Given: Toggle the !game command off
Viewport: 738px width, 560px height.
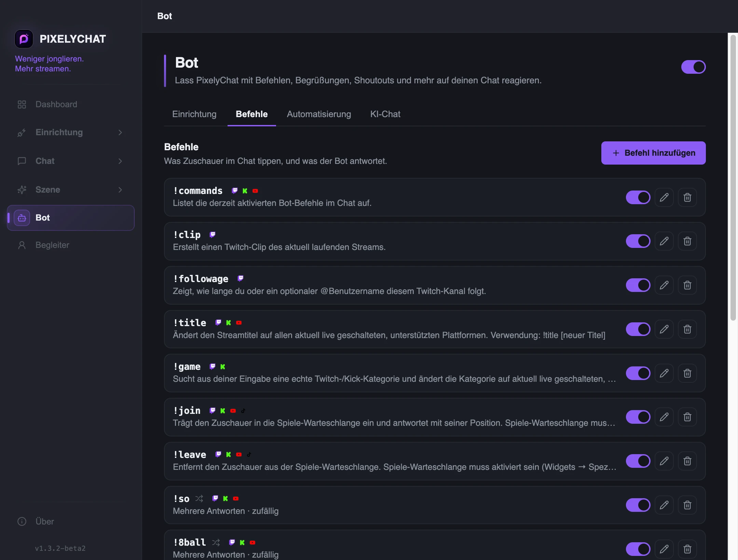Looking at the screenshot, I should (x=638, y=373).
